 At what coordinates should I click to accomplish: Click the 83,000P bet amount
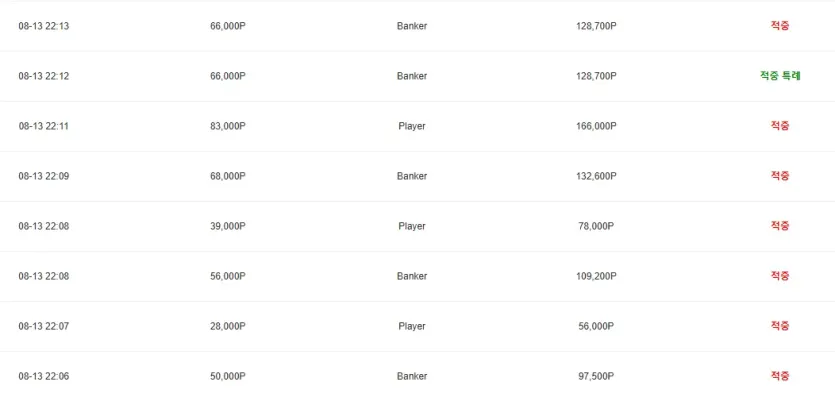(228, 126)
